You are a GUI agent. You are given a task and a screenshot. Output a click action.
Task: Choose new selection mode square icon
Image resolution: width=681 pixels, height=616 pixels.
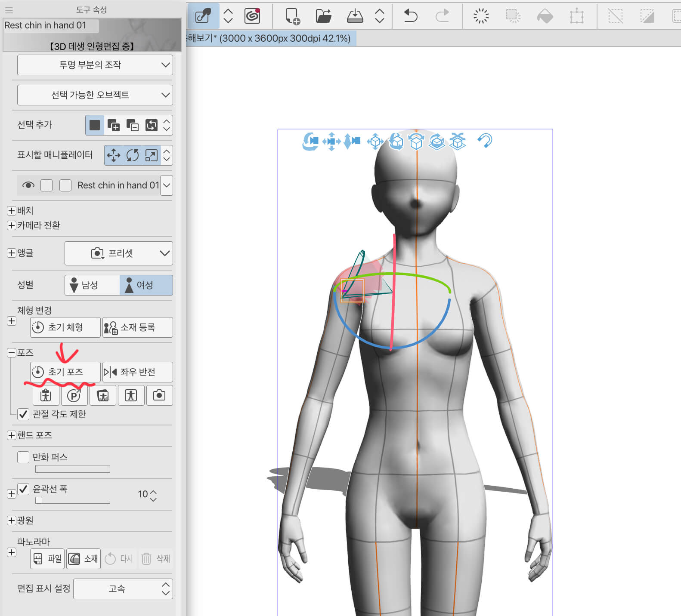[95, 125]
